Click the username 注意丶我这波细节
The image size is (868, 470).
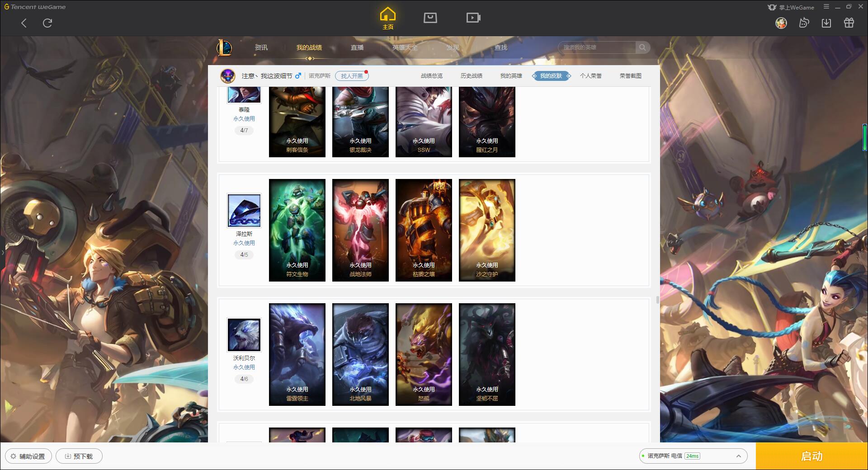[267, 76]
